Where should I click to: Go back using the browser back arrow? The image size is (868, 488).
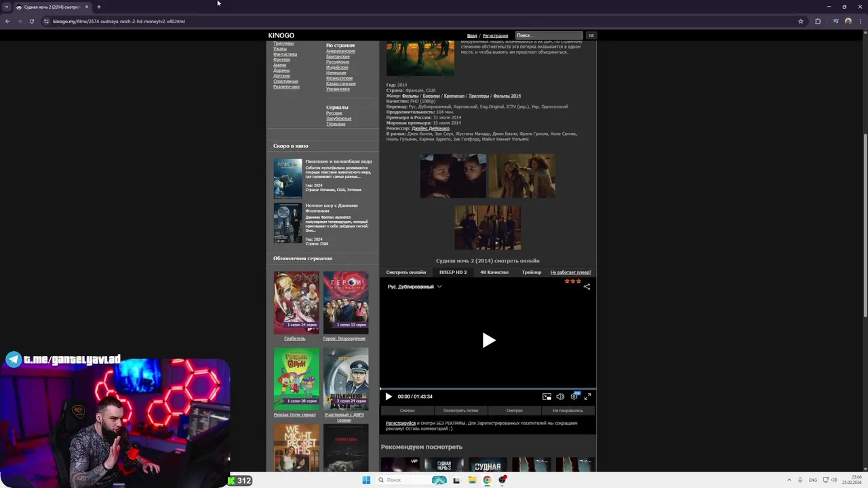[x=7, y=21]
